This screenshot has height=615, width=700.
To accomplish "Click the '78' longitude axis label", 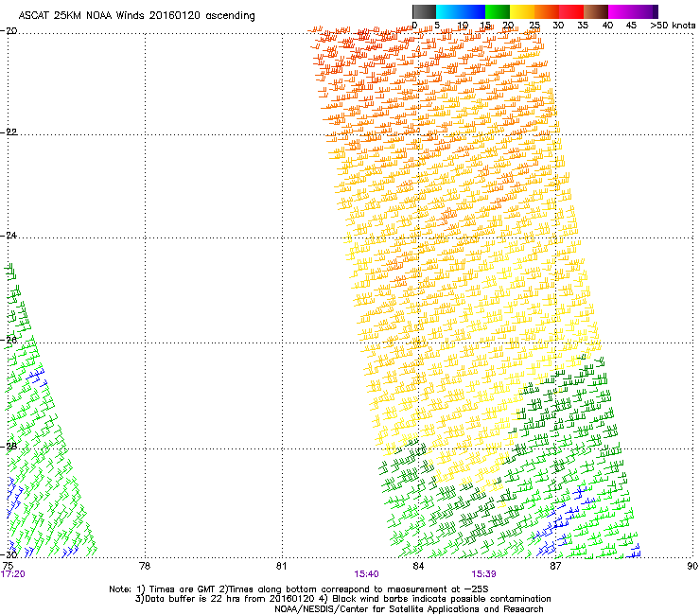I will (145, 566).
